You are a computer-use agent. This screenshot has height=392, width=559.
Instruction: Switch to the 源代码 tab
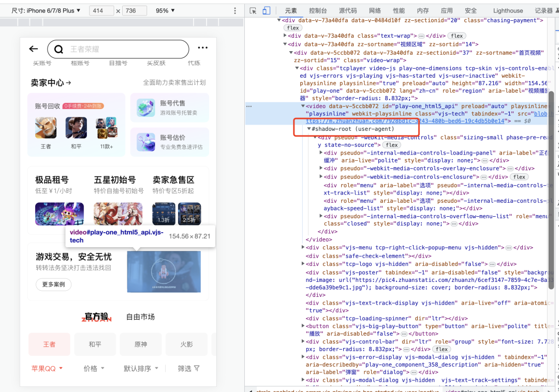click(x=348, y=11)
